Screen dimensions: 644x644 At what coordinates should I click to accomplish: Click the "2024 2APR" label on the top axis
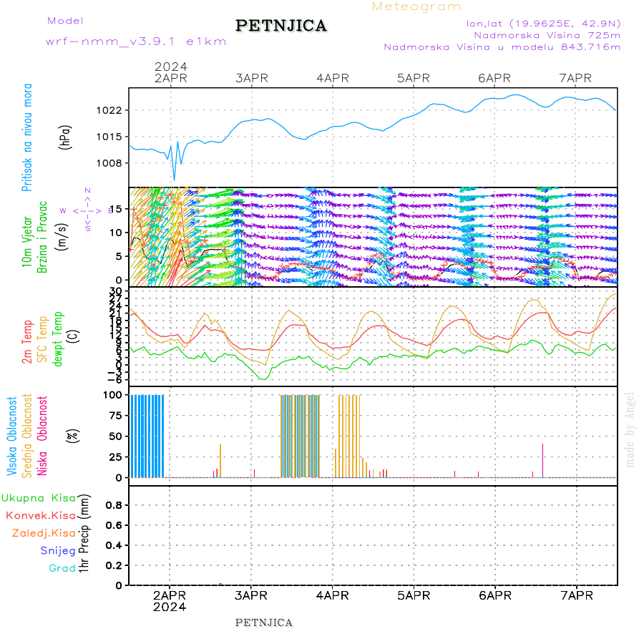171,72
